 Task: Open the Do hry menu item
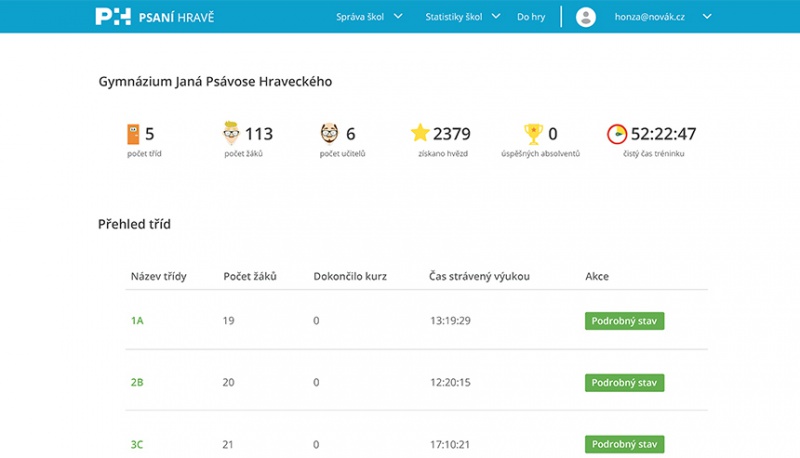531,17
